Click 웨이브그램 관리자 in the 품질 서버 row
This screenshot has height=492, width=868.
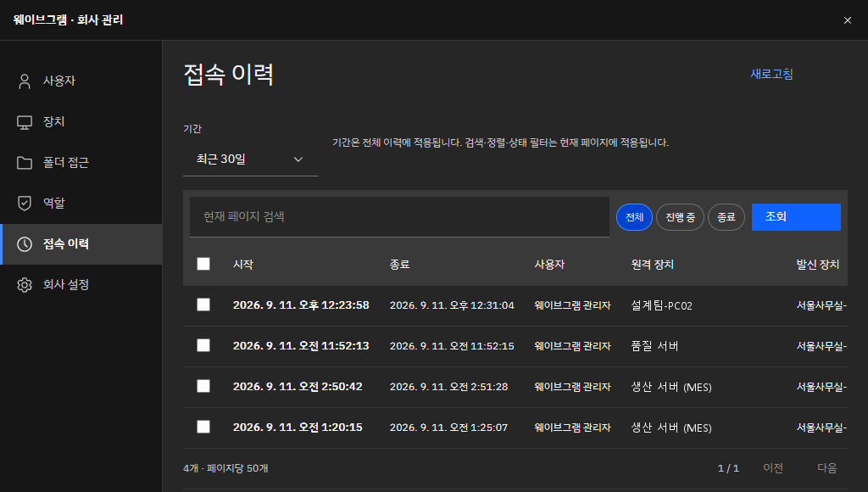click(572, 346)
